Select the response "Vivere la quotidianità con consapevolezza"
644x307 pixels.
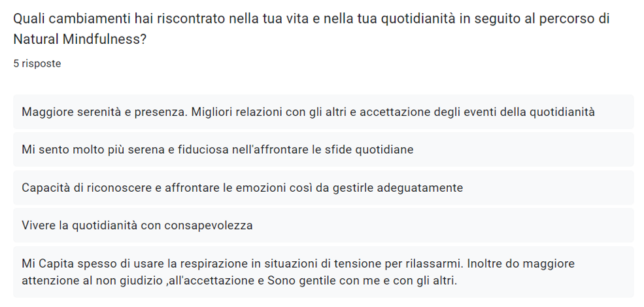pyautogui.click(x=137, y=226)
